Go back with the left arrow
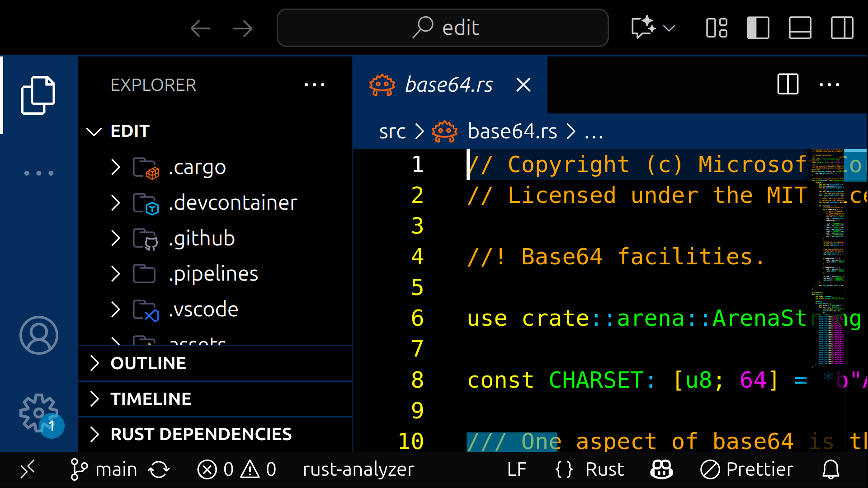 pos(200,28)
